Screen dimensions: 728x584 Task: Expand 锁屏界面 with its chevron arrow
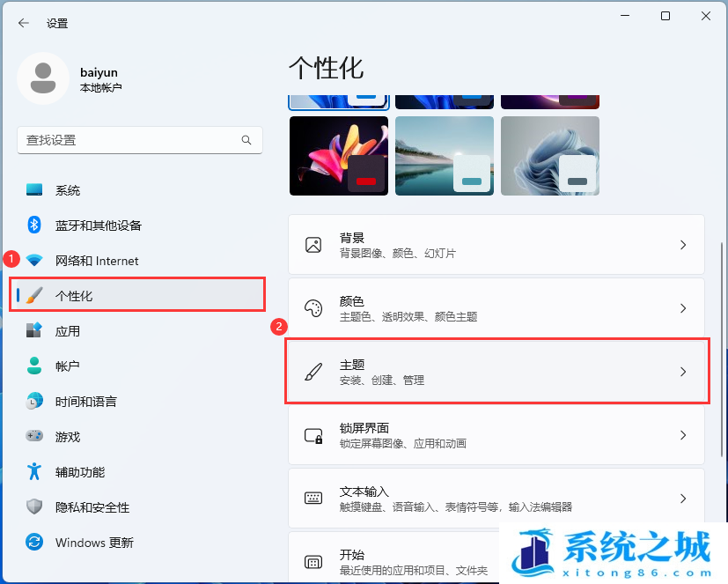point(683,435)
